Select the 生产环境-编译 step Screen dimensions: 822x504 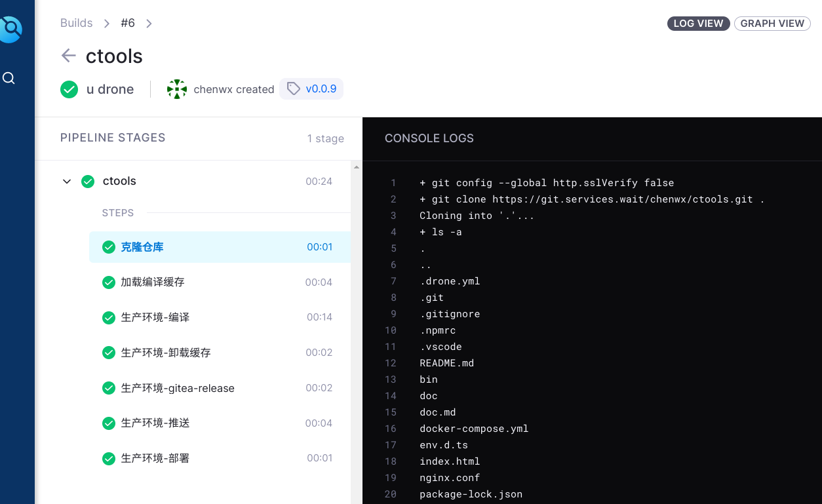tap(155, 317)
